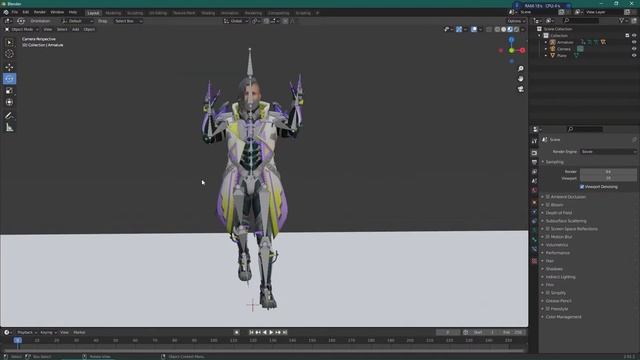The height and width of the screenshot is (360, 640).
Task: Toggle visibility eye for Armature
Action: pyautogui.click(x=634, y=42)
